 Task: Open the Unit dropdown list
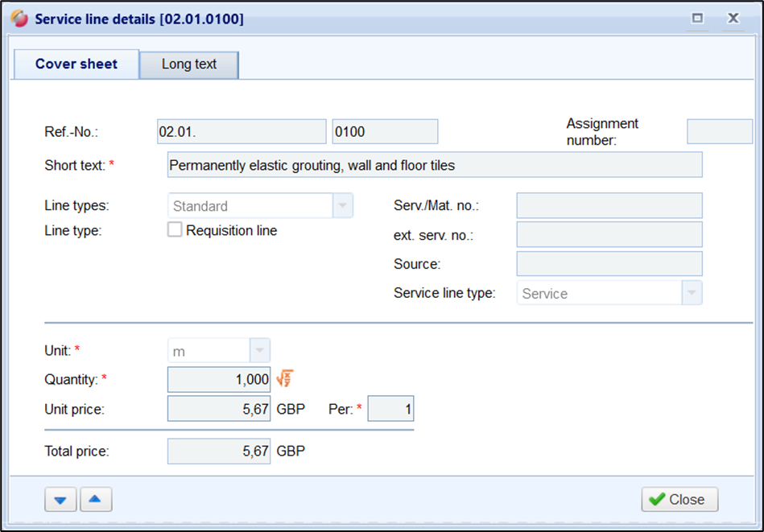pos(259,351)
